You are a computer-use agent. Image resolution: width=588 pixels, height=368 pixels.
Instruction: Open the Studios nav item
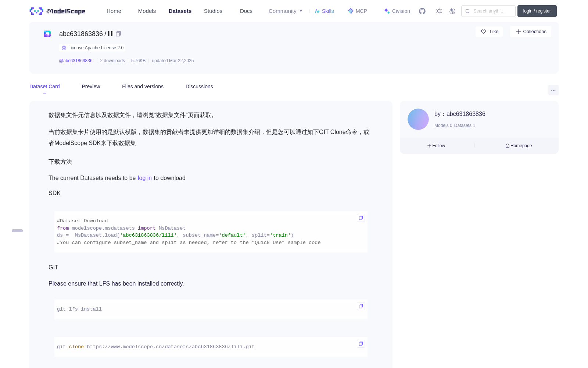[213, 11]
